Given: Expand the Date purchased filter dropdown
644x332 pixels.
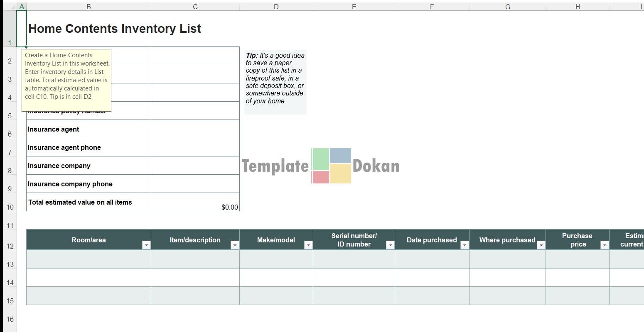Looking at the screenshot, I should click(x=464, y=245).
